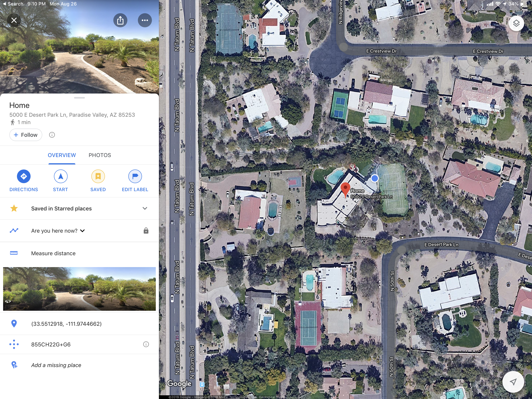Tap the share icon on the photo
This screenshot has height=399, width=532.
[x=120, y=20]
